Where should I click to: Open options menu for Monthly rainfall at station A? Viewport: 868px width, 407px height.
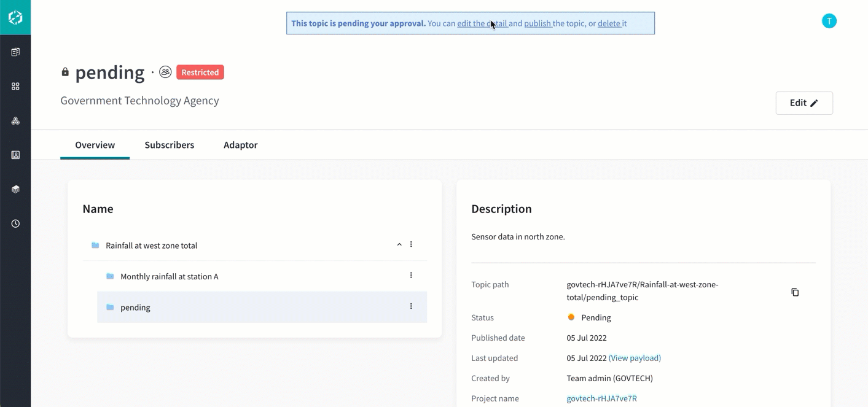pyautogui.click(x=411, y=275)
